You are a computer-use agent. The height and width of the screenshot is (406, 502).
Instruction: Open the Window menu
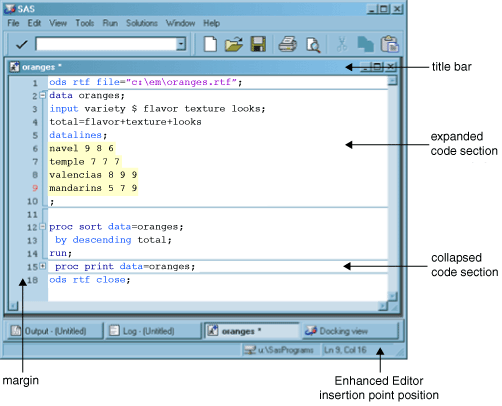pos(180,23)
